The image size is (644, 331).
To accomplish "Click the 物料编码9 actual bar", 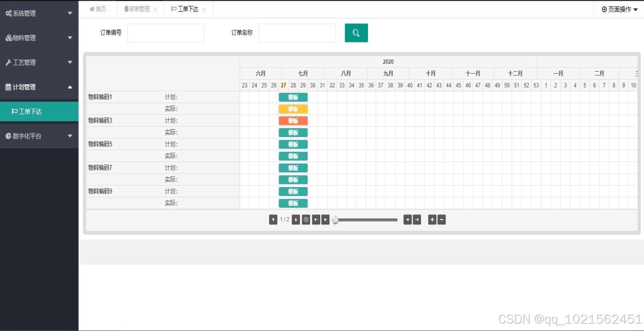I will (293, 203).
